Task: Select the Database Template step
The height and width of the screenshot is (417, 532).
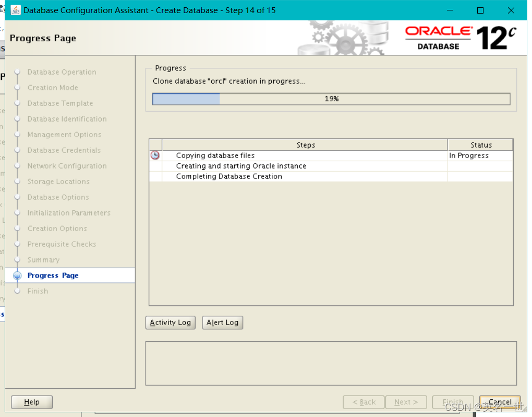Action: point(60,103)
